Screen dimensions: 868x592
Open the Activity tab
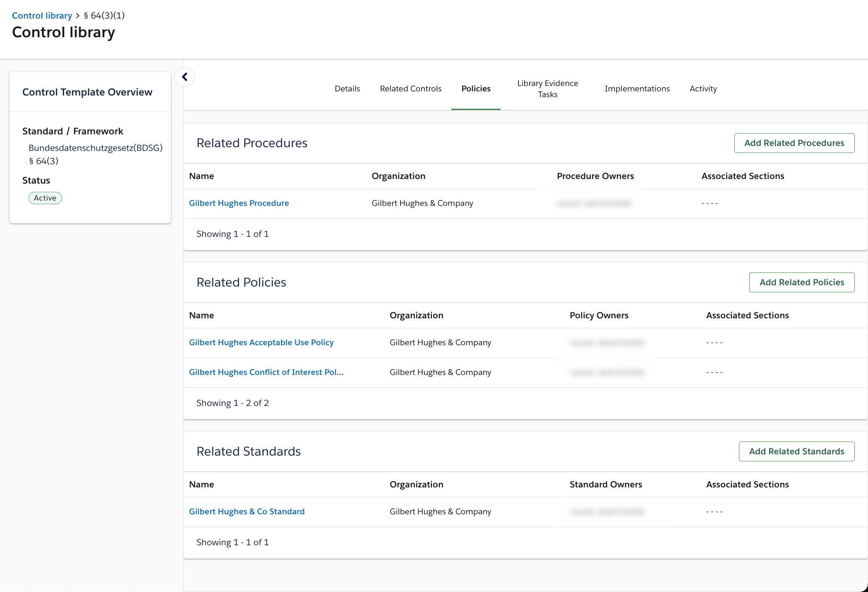[x=703, y=88]
